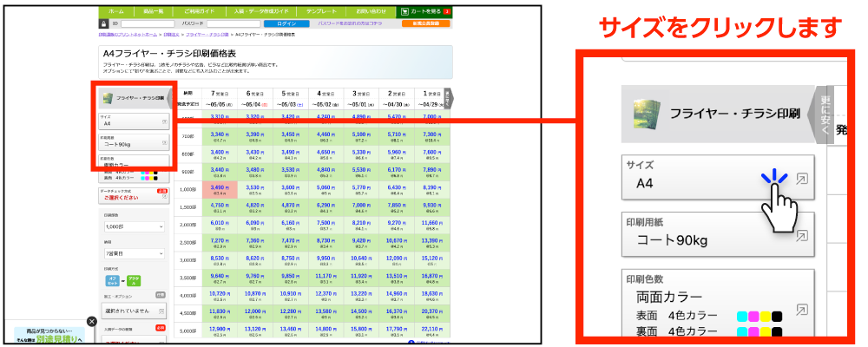
Task: Click into the ID input field
Action: click(x=148, y=23)
